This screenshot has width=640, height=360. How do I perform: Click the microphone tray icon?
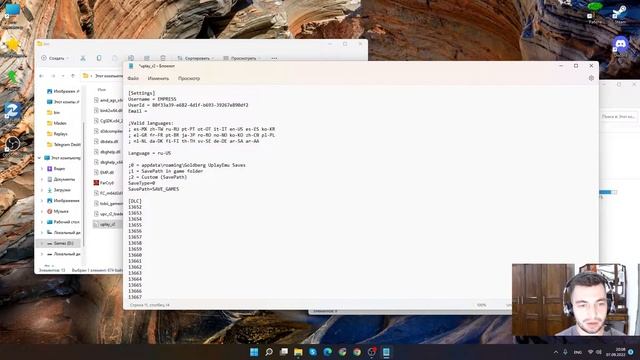[x=565, y=352]
